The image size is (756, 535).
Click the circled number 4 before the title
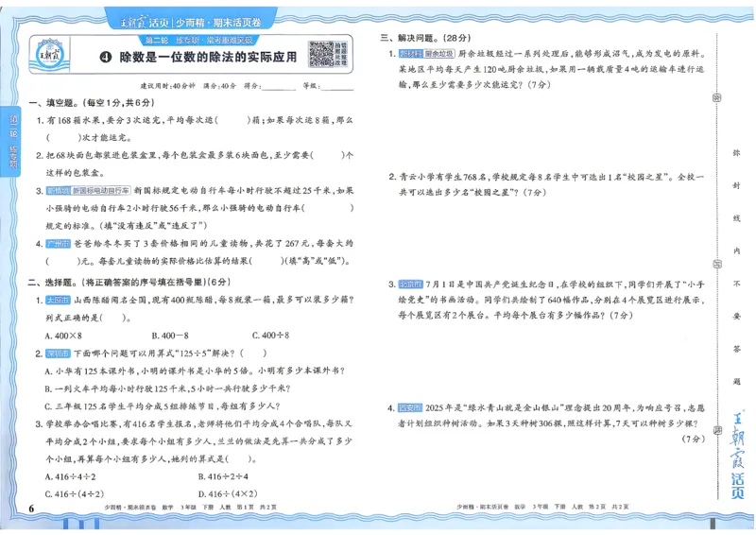point(106,58)
